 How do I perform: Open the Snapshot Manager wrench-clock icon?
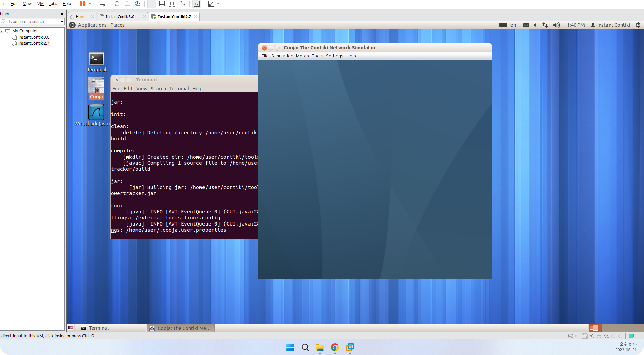click(137, 4)
